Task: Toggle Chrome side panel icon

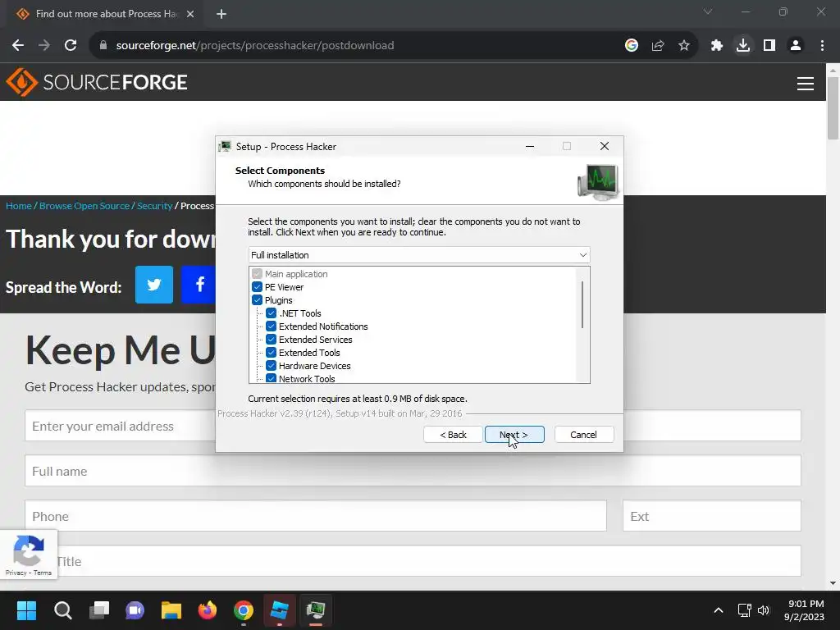Action: click(x=769, y=46)
